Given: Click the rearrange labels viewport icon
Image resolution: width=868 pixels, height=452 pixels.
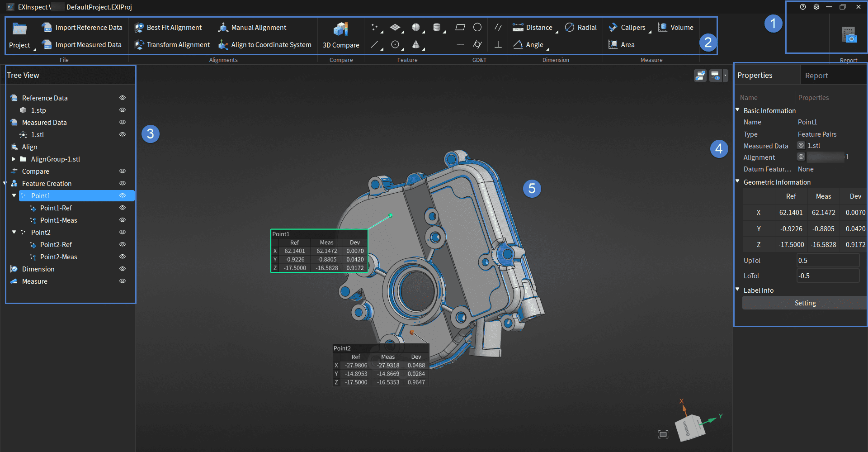Looking at the screenshot, I should click(700, 76).
